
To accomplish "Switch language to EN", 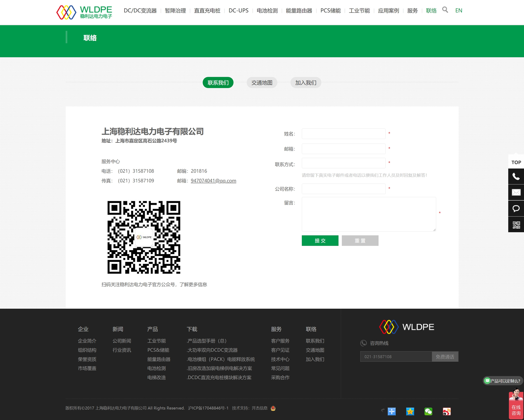I will click(459, 10).
